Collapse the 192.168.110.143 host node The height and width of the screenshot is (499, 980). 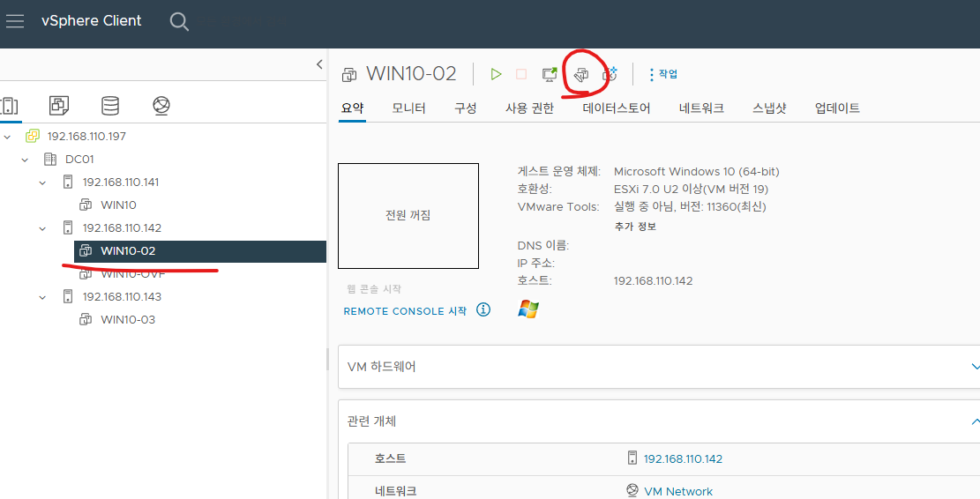(x=42, y=296)
